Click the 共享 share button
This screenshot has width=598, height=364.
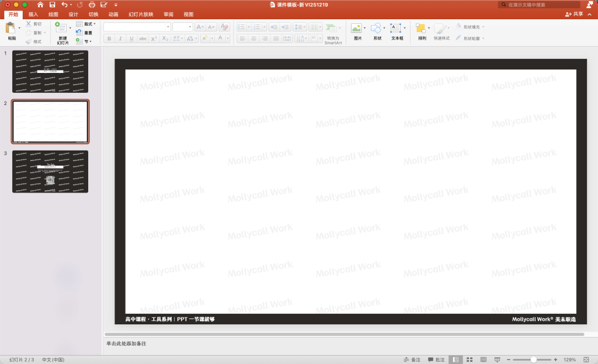pos(574,14)
